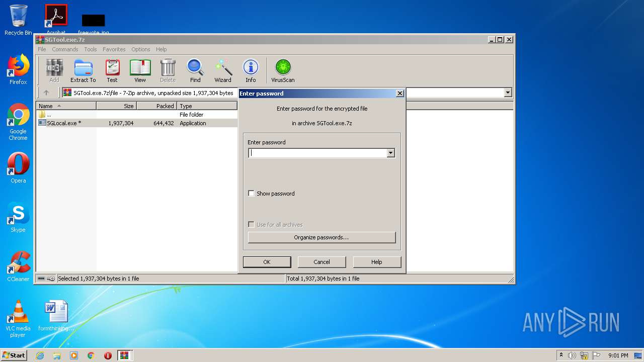Sort file list by Packed column
Screen dimensions: 644x362
[156, 106]
